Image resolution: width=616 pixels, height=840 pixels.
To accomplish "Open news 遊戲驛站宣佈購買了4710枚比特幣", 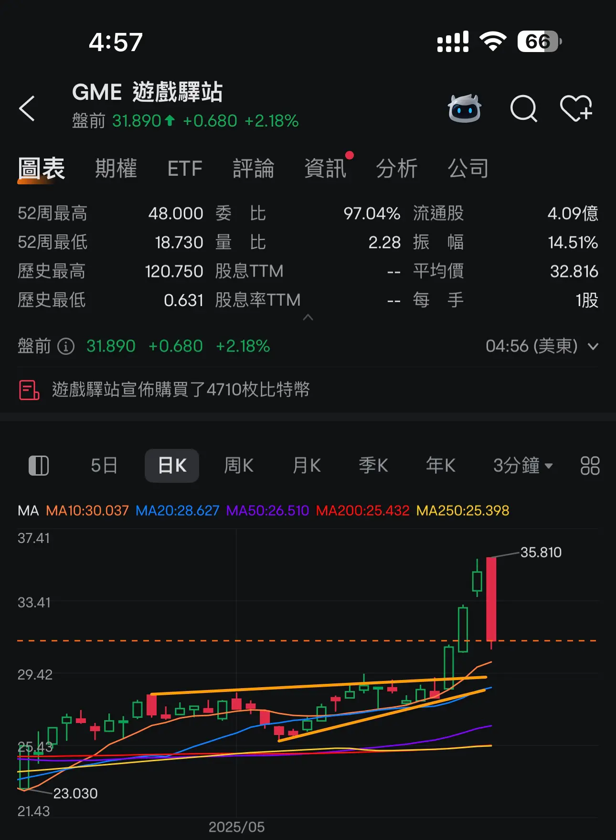I will pos(181,390).
